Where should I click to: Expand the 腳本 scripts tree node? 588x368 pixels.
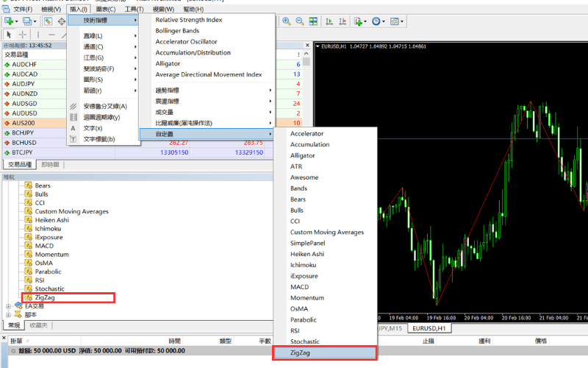9,314
